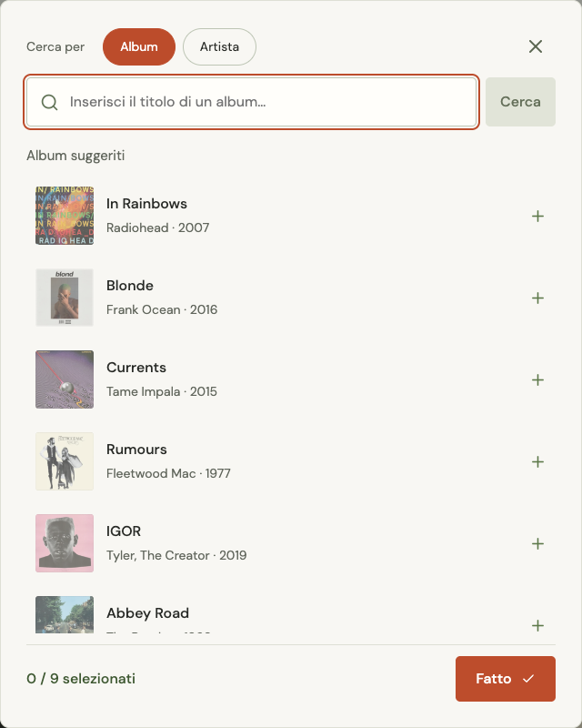Click Fleetwood Mac · 1977 subtitle
Screen dimensions: 582x728
coord(168,473)
